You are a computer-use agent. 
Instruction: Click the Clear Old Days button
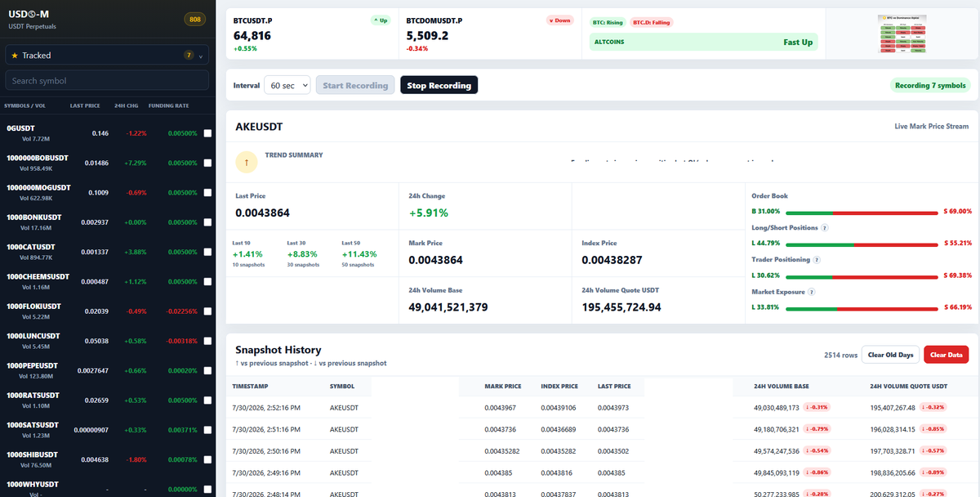coord(890,355)
